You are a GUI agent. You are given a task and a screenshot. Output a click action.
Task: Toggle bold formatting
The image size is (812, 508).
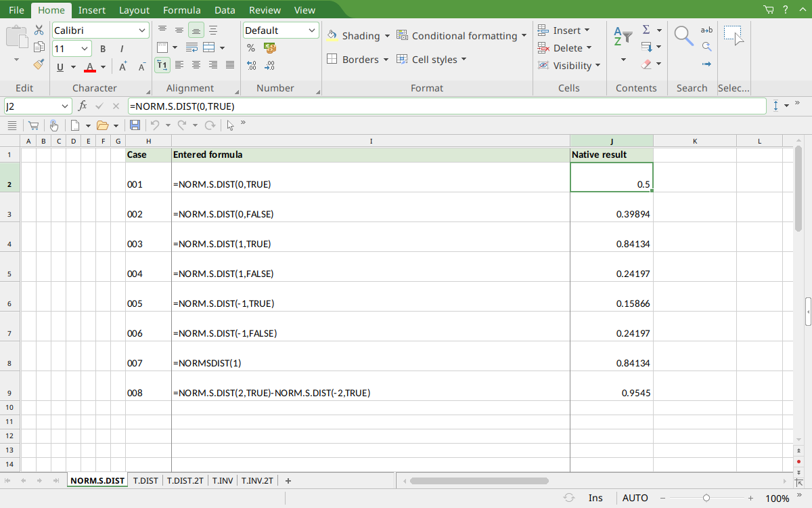point(103,49)
